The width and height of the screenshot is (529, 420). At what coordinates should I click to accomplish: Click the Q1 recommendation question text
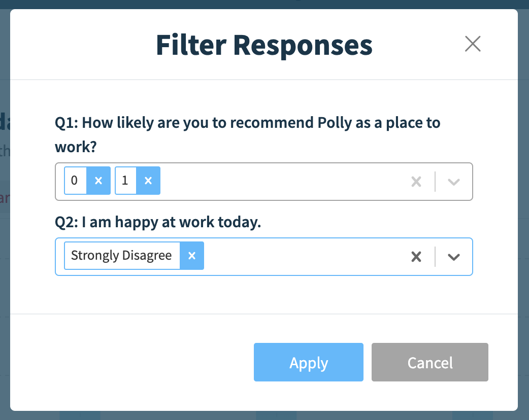[247, 122]
